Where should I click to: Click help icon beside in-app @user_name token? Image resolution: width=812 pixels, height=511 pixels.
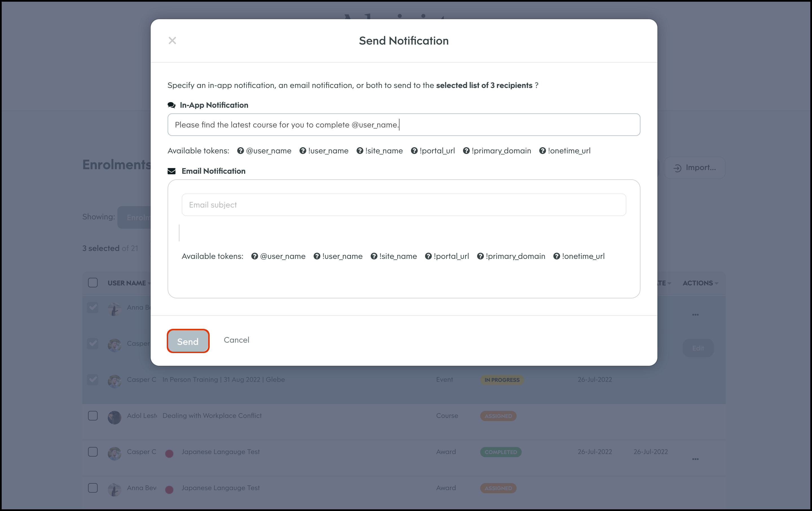(x=240, y=151)
